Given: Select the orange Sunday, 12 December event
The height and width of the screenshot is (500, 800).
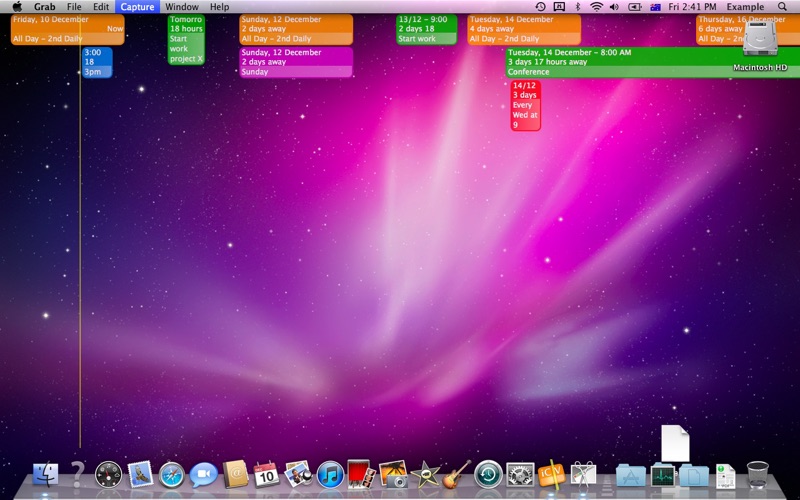Looking at the screenshot, I should pos(296,29).
